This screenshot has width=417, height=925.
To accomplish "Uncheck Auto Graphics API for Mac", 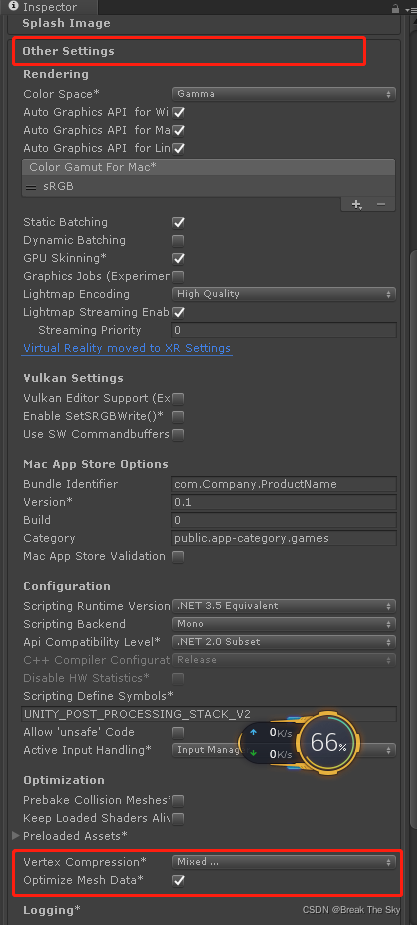I will [x=178, y=130].
